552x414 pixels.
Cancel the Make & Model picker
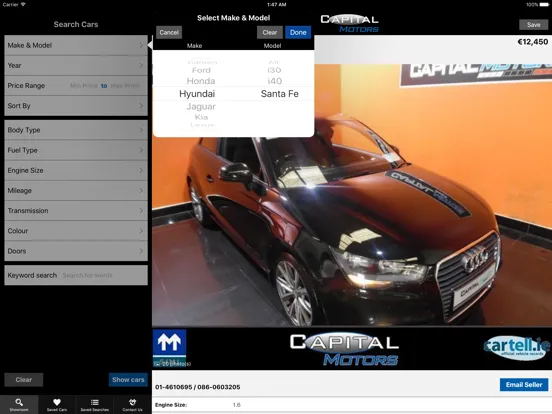click(169, 32)
